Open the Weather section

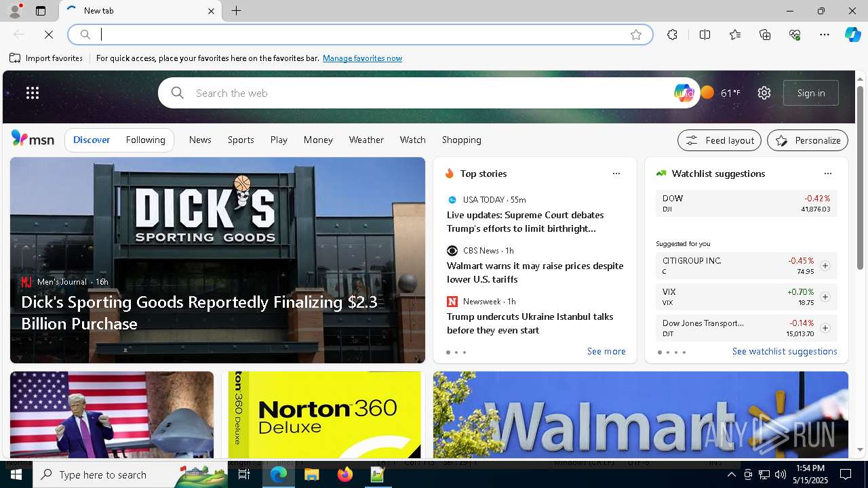click(x=366, y=140)
